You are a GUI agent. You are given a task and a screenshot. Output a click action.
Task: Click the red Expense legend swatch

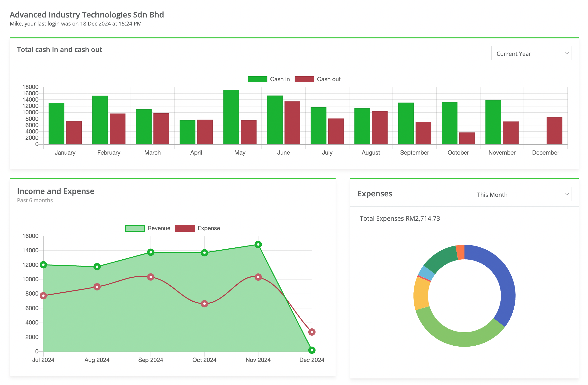(185, 228)
